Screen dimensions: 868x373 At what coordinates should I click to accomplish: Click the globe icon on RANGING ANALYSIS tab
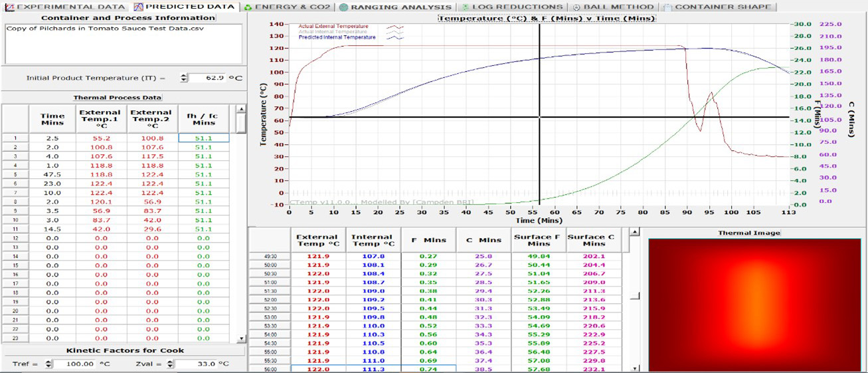pyautogui.click(x=343, y=7)
